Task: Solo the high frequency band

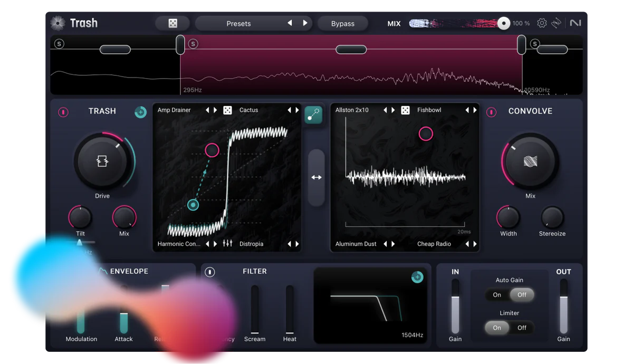Action: pos(535,44)
